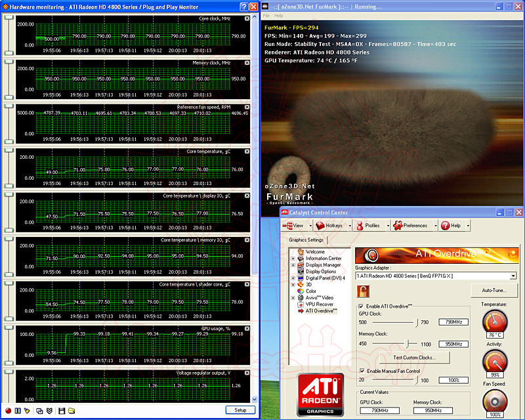525x420 pixels.
Task: Click scroll-down arrow of monitoring graph list
Action: pyautogui.click(x=255, y=399)
